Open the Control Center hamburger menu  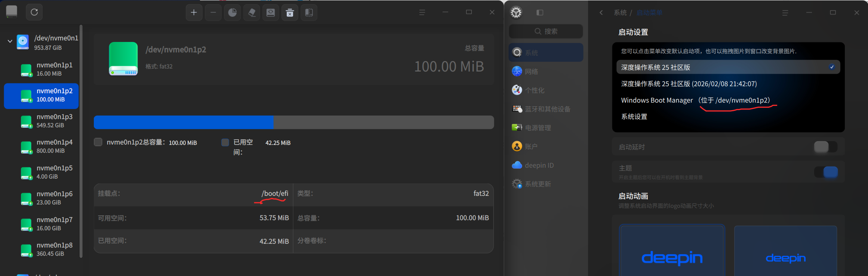click(x=785, y=13)
